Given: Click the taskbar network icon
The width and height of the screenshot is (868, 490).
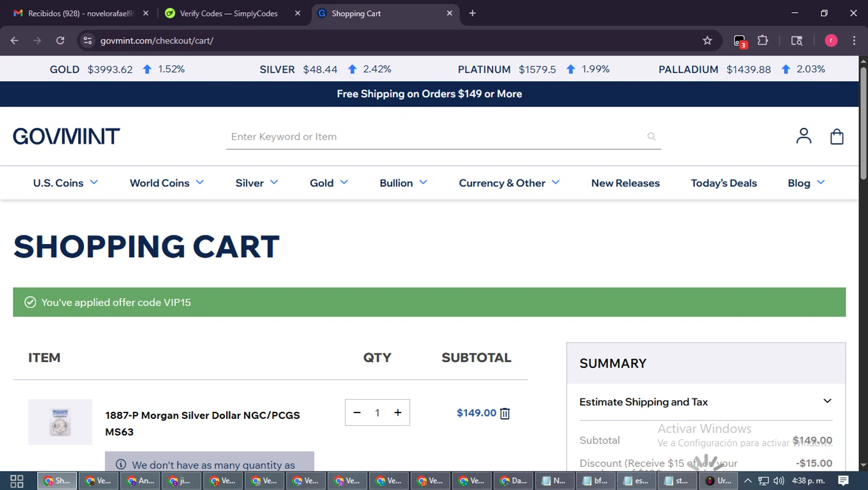Looking at the screenshot, I should click(x=764, y=481).
